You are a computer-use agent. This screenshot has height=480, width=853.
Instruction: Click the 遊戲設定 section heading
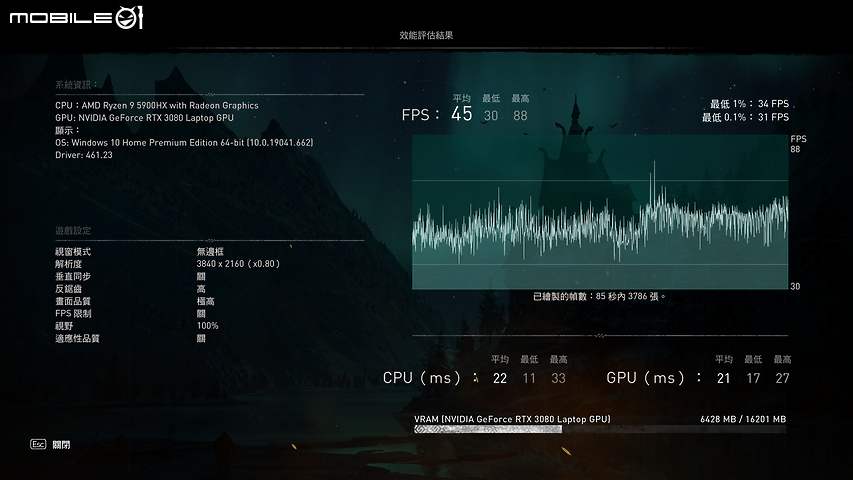73,231
